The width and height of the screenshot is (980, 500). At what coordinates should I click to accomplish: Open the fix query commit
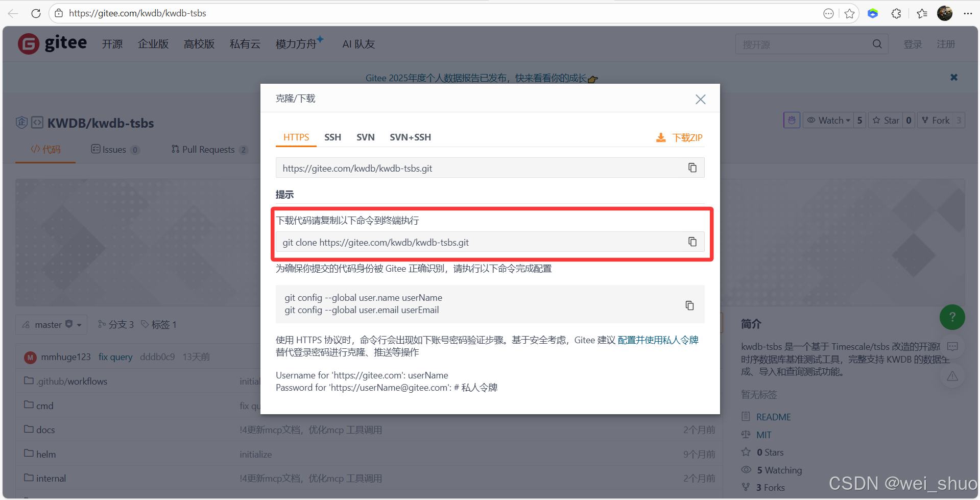tap(115, 357)
